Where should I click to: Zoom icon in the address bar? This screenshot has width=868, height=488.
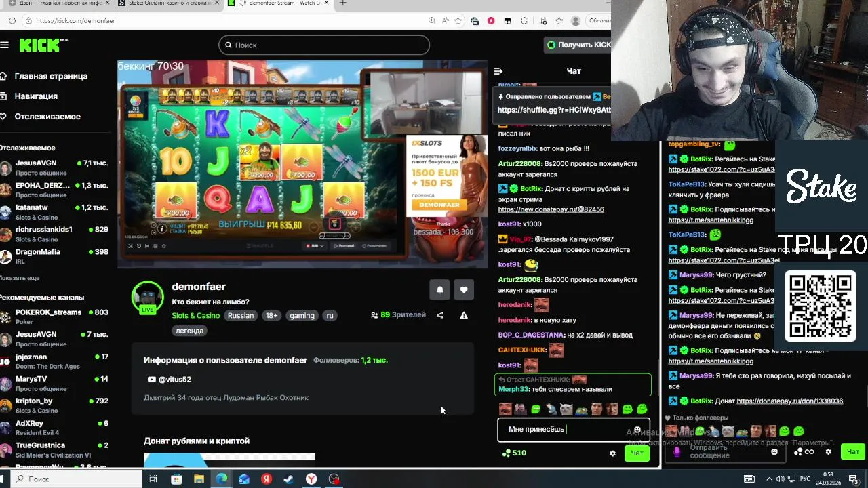(x=432, y=20)
